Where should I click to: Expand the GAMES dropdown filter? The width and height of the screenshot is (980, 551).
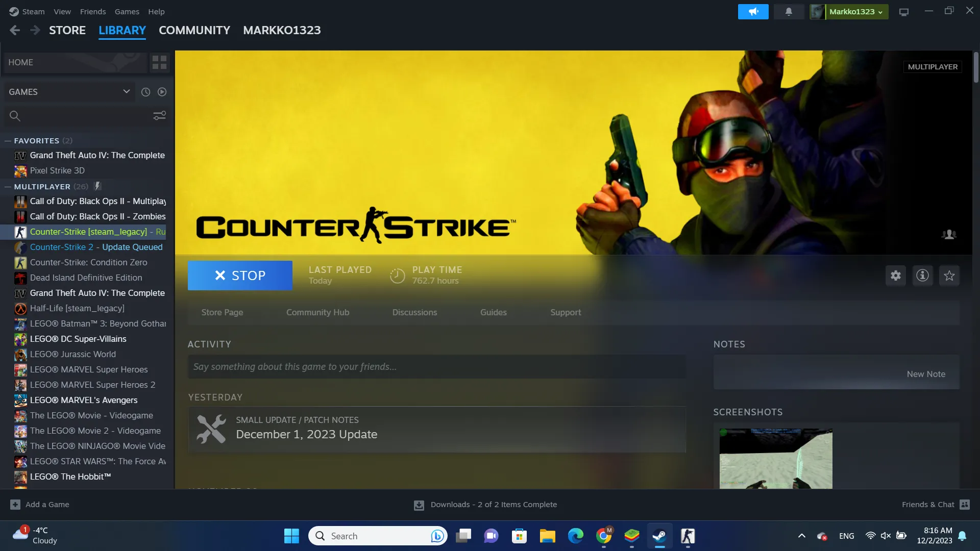(x=126, y=91)
